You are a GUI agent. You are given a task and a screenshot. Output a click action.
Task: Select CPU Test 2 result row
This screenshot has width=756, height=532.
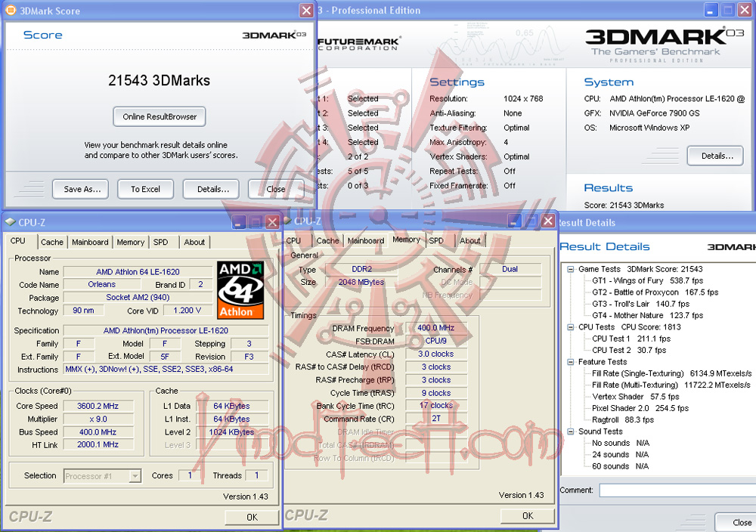[629, 351]
